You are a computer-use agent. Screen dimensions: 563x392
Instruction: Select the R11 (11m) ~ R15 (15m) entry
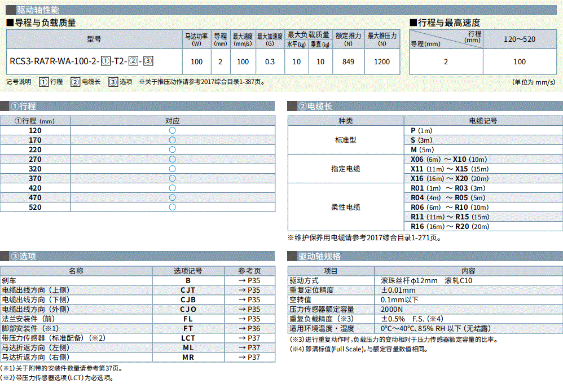point(450,217)
